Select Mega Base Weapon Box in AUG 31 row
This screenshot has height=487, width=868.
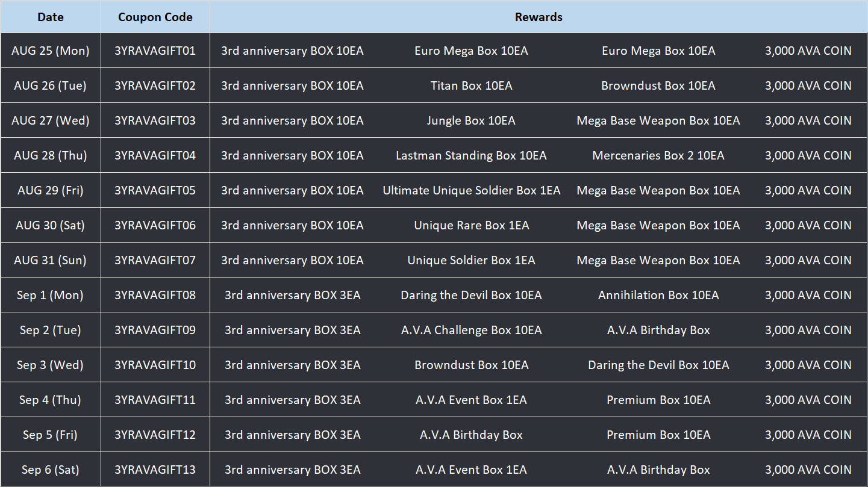coord(658,260)
